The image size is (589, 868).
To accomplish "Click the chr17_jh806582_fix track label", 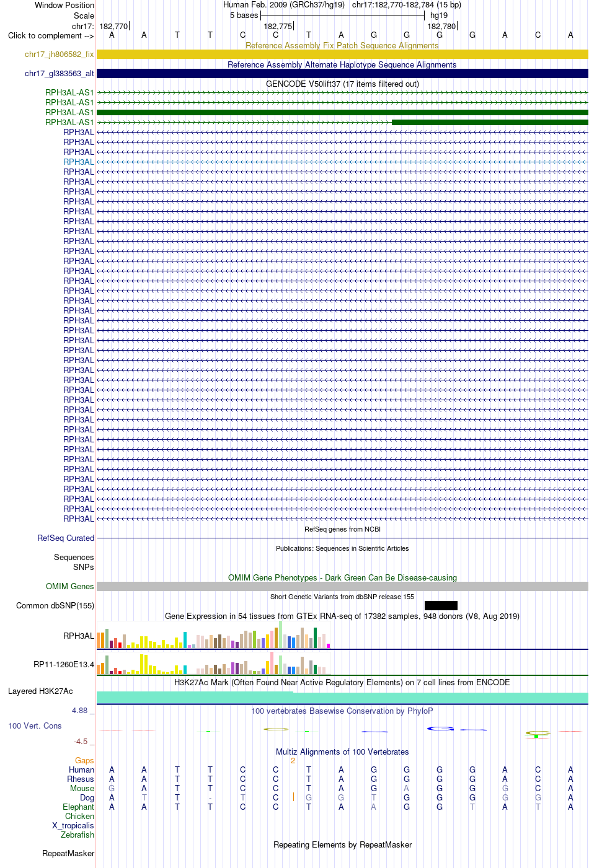I will click(x=60, y=55).
